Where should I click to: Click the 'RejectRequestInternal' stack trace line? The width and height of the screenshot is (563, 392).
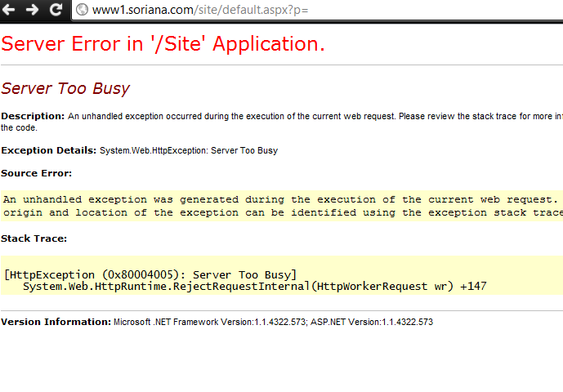click(x=254, y=287)
